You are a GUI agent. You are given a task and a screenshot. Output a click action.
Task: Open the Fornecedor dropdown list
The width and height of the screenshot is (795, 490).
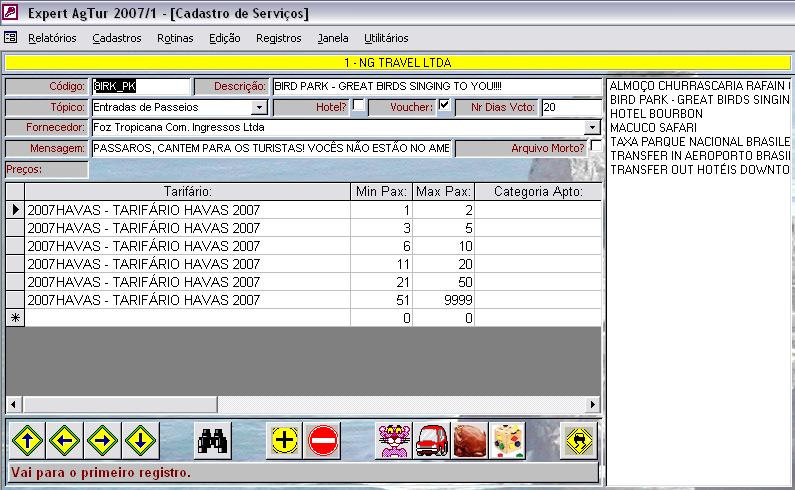pyautogui.click(x=592, y=128)
